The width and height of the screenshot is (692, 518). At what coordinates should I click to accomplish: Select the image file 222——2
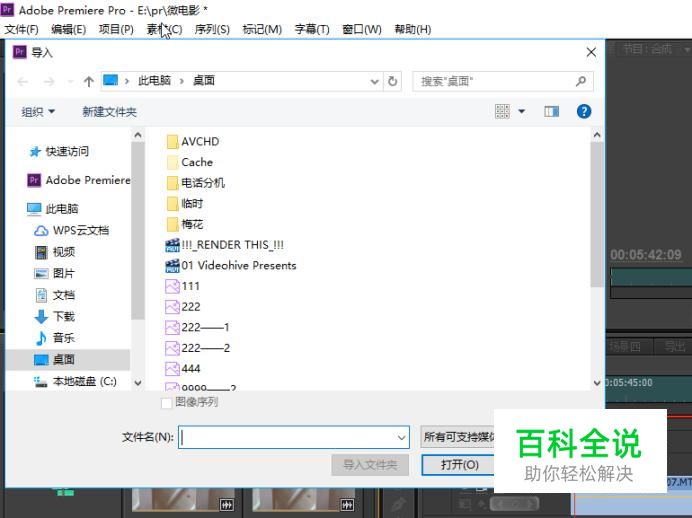(x=197, y=348)
